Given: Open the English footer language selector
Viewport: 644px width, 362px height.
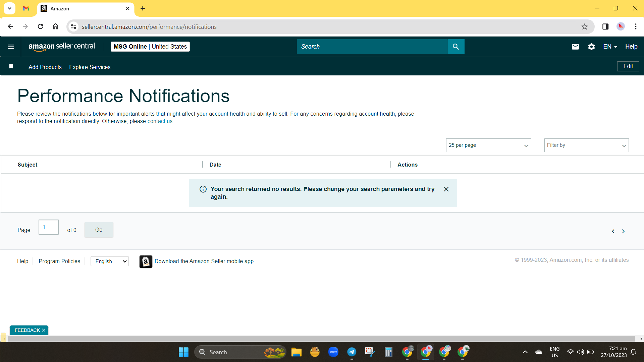Looking at the screenshot, I should (110, 261).
